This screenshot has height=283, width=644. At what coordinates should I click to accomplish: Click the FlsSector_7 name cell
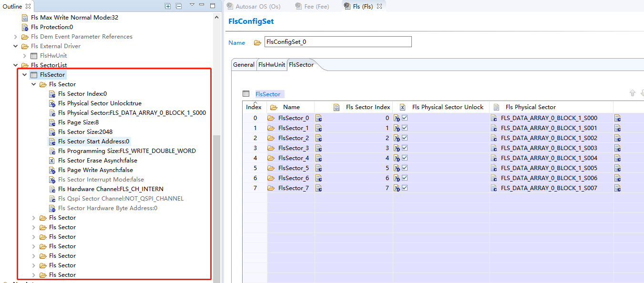point(294,188)
